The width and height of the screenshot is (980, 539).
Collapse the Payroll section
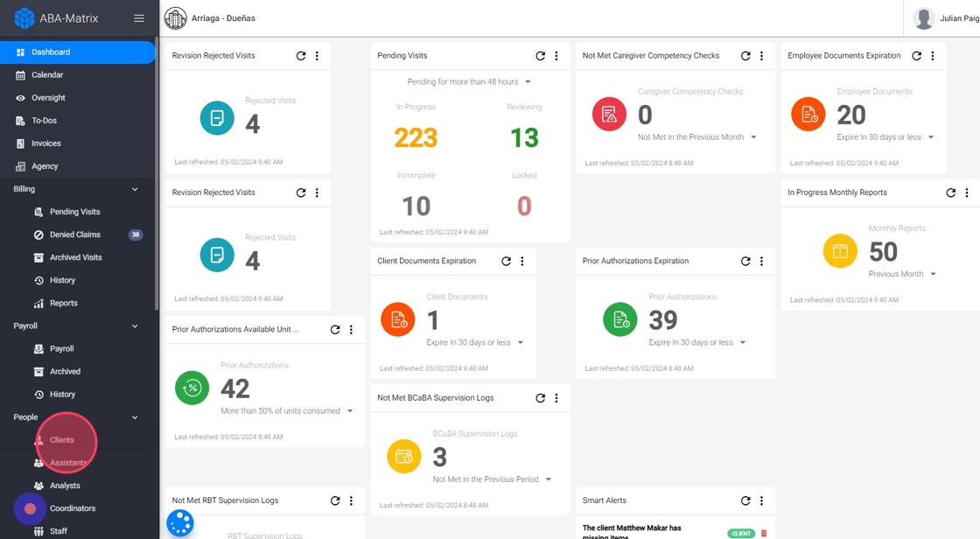[135, 325]
